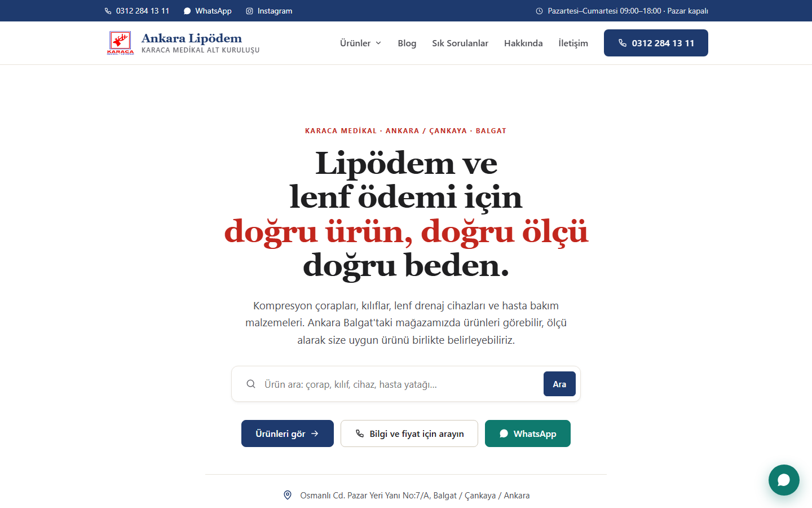Click the Ankara Lipödem site title
Screen dimensions: 812x508
tap(192, 38)
